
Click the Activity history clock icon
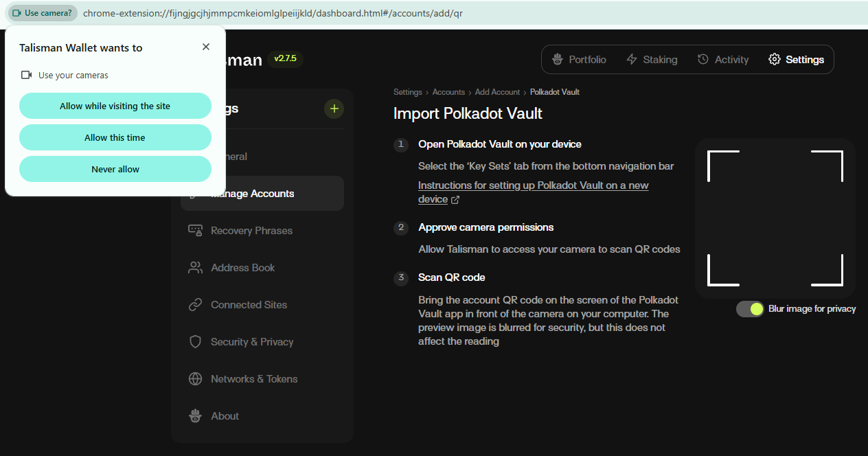tap(703, 60)
